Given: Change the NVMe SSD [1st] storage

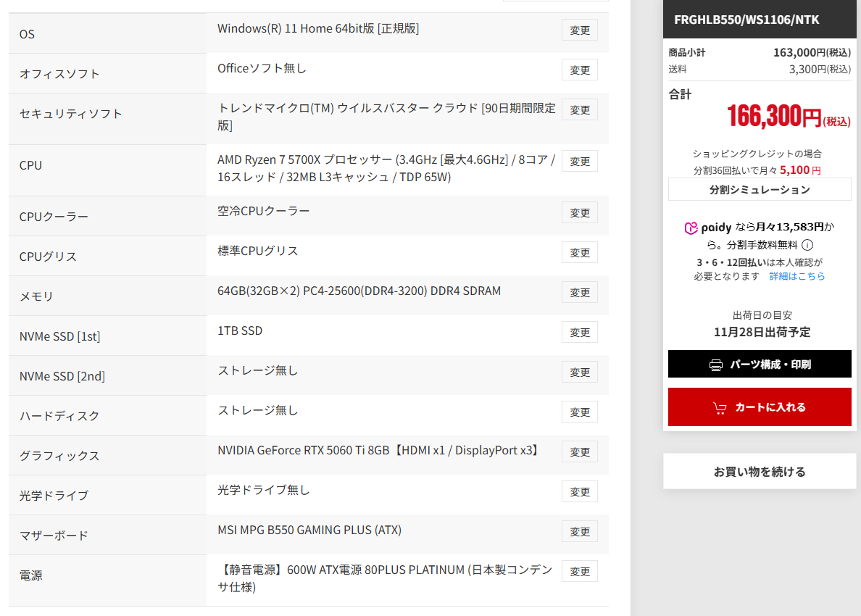Looking at the screenshot, I should [x=580, y=333].
